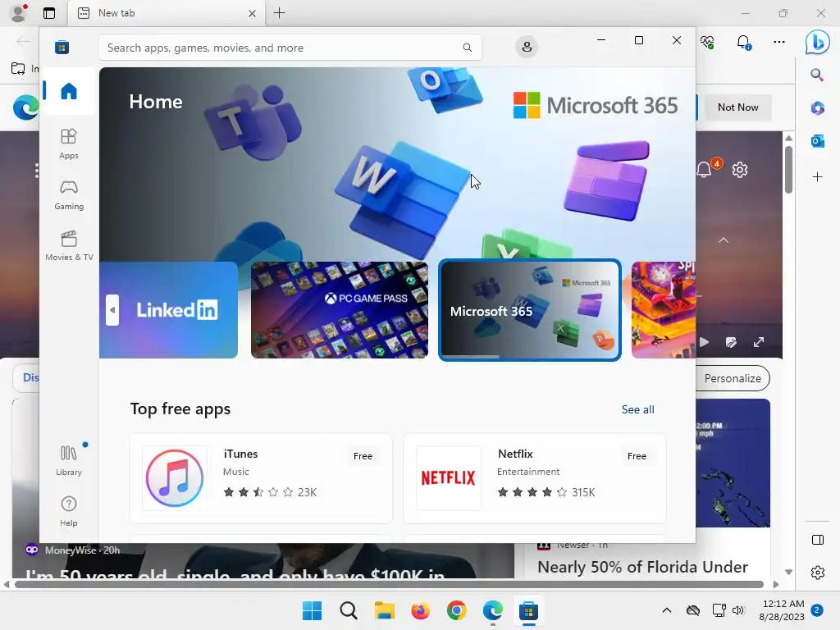840x630 pixels.
Task: Open the Home section in Store sidebar
Action: (69, 91)
